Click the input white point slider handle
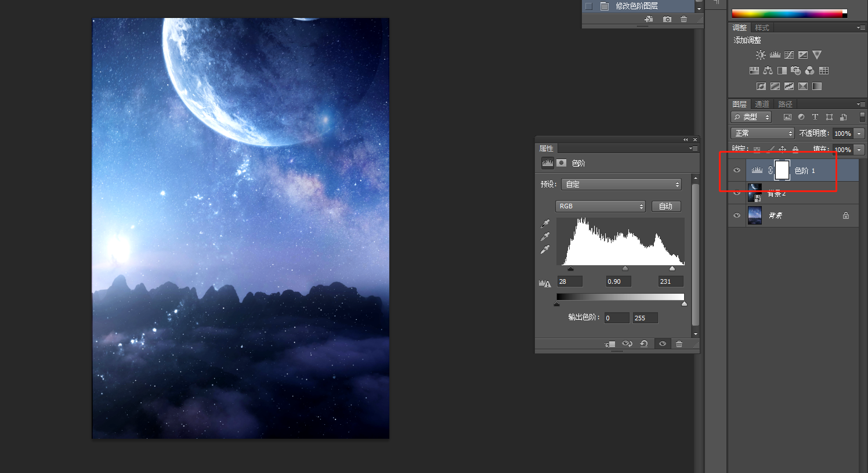The width and height of the screenshot is (868, 473). 672,269
